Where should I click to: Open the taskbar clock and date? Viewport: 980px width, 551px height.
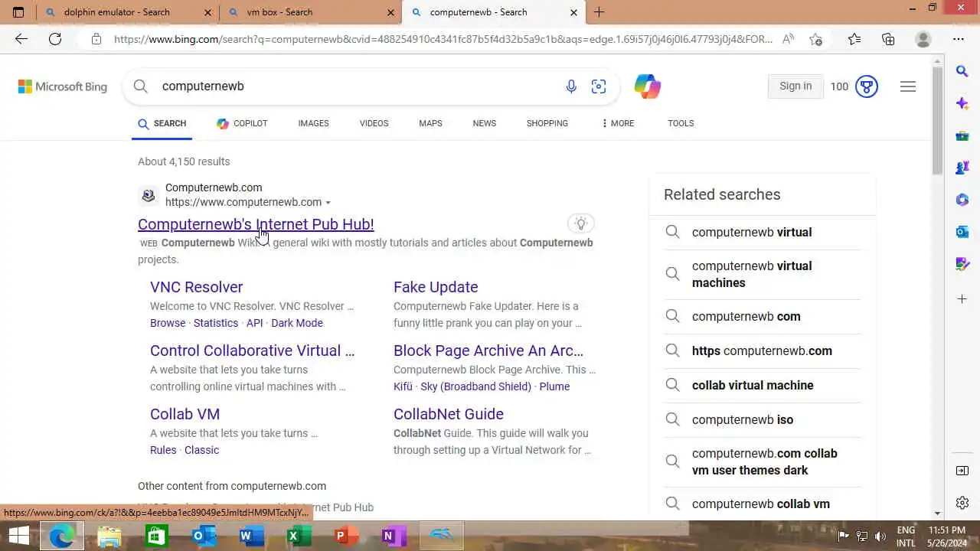click(x=946, y=536)
